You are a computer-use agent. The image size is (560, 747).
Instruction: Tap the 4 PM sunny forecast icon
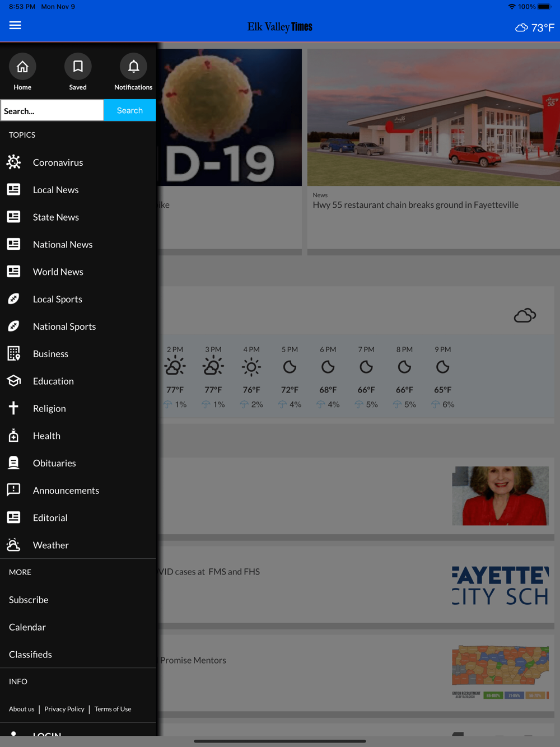click(251, 367)
